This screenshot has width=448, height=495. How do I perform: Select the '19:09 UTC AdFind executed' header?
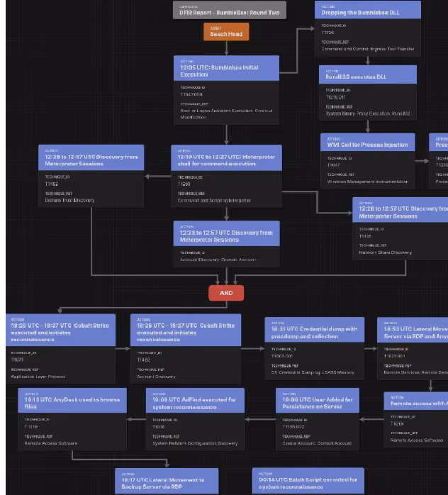coord(195,401)
